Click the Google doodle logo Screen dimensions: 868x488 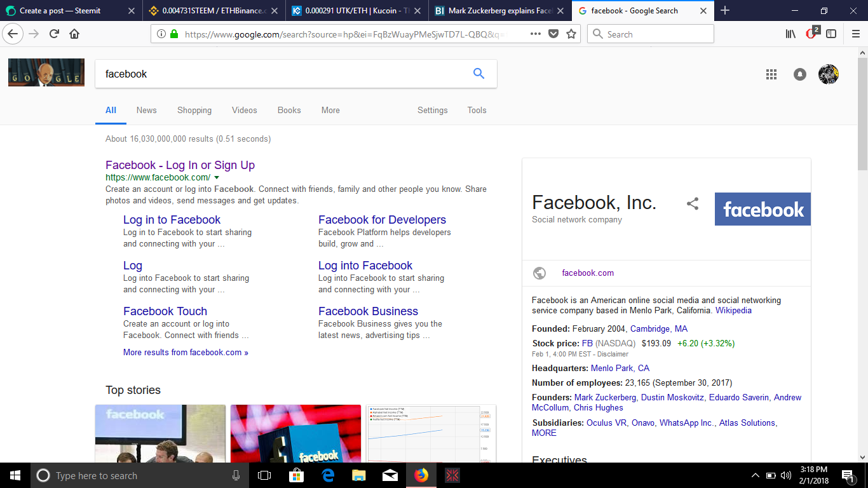(x=46, y=72)
